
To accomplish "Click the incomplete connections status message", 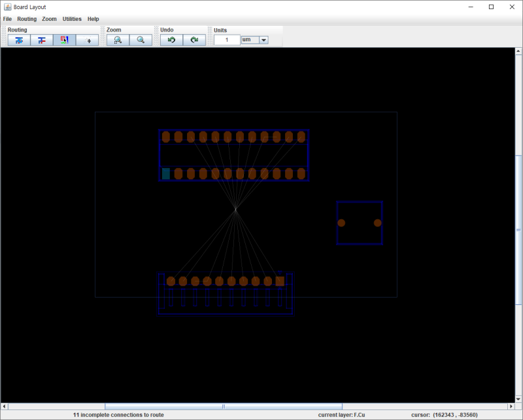I will point(118,414).
